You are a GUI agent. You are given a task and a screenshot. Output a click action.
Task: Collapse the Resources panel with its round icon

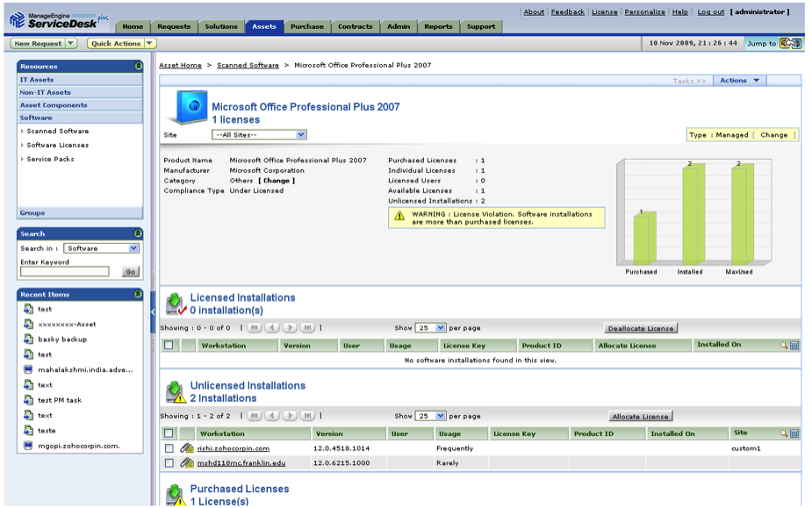[138, 66]
